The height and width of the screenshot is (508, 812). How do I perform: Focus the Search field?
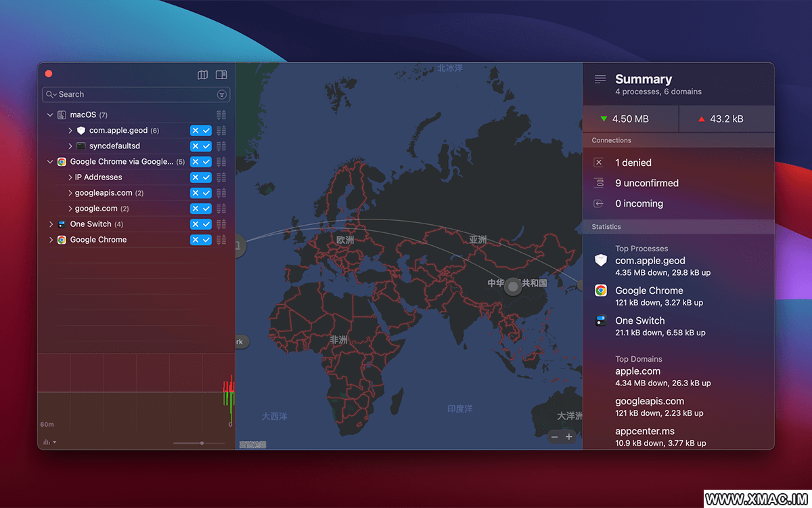click(136, 95)
